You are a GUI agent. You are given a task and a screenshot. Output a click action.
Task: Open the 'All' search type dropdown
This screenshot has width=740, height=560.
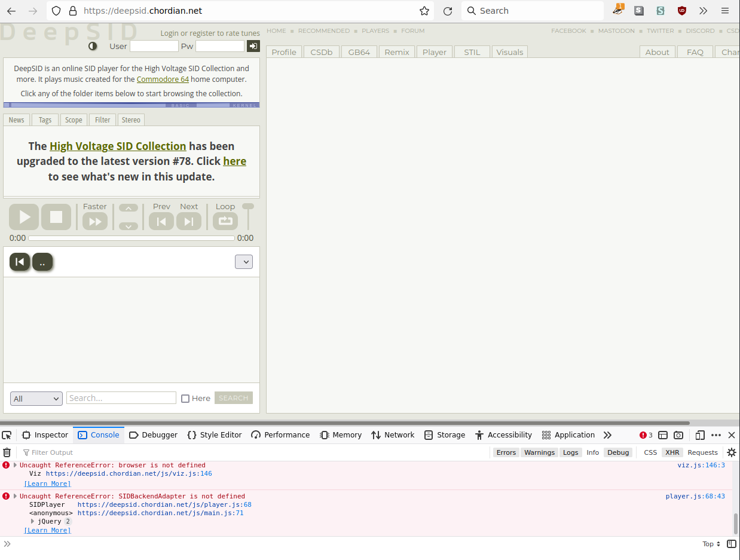36,399
